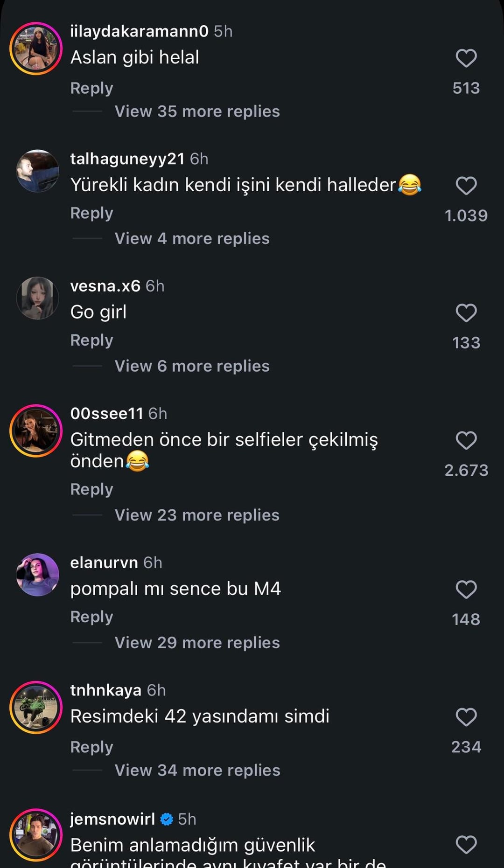Open elanurvn's profile via username
Image resolution: width=504 pixels, height=868 pixels.
pyautogui.click(x=104, y=563)
